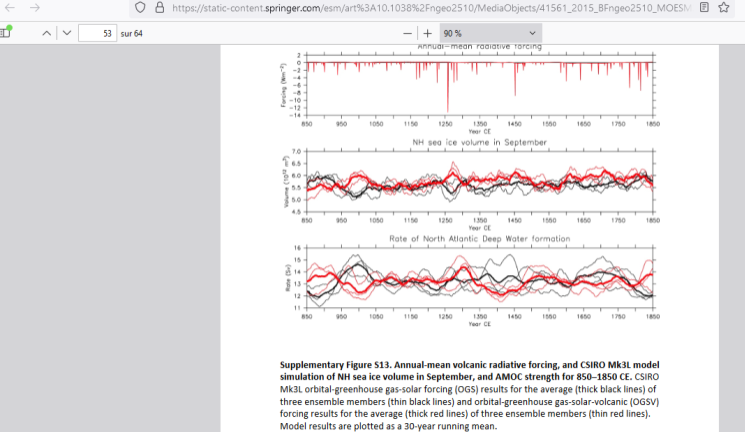Zoom in with the plus button
The width and height of the screenshot is (745, 432).
(428, 33)
